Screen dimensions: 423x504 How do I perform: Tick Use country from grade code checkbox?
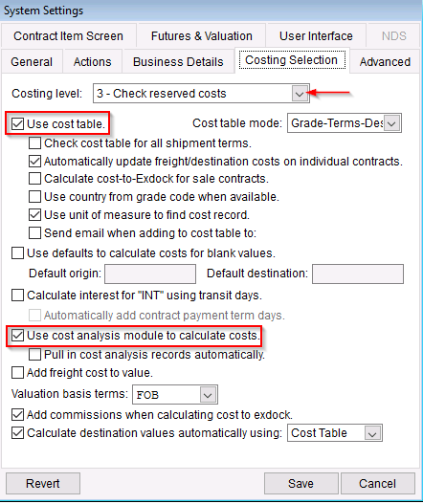coord(34,196)
